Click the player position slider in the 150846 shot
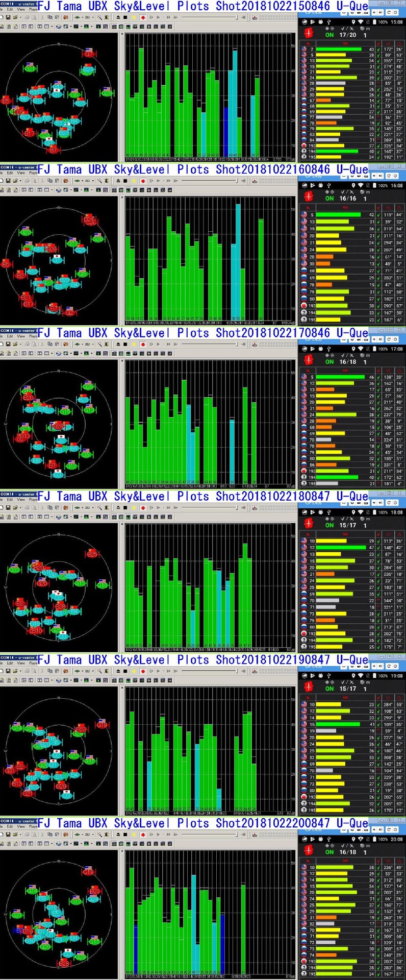406x980 pixels. tap(209, 17)
